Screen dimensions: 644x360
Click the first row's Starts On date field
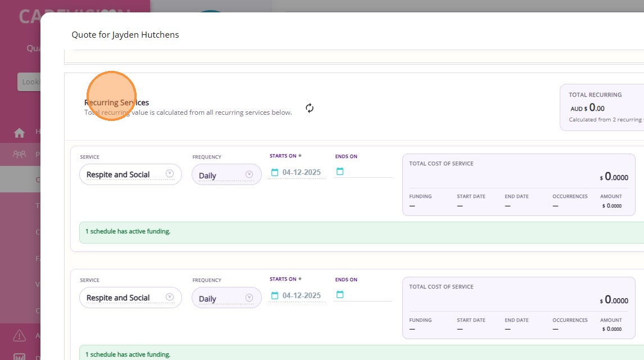click(302, 173)
